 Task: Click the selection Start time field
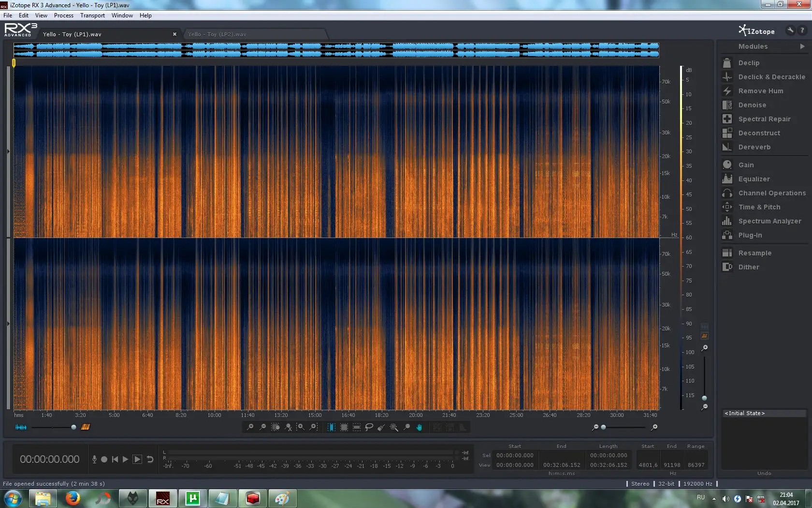(x=515, y=455)
